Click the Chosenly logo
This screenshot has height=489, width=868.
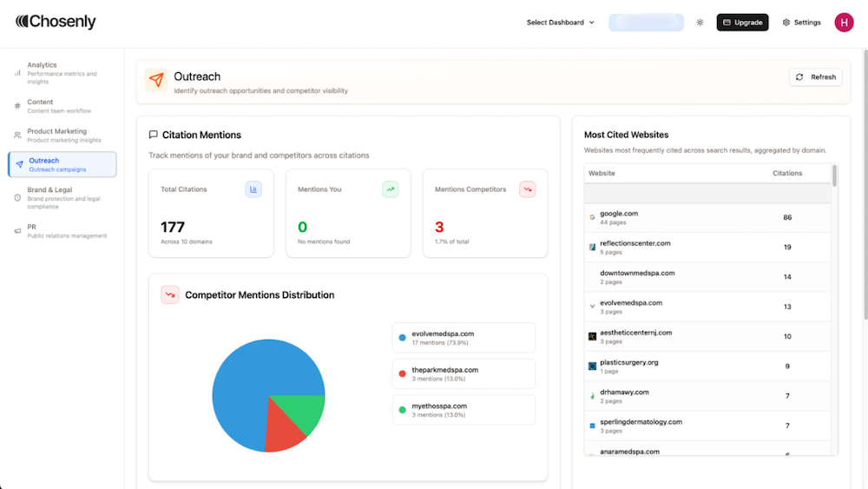pos(56,22)
